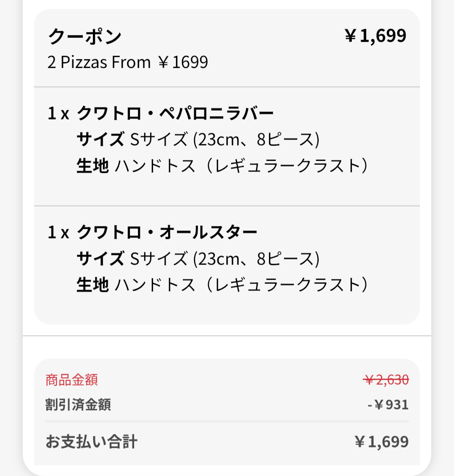This screenshot has height=476, width=454.
Task: Click the red 商品金額 label
Action: point(71,380)
